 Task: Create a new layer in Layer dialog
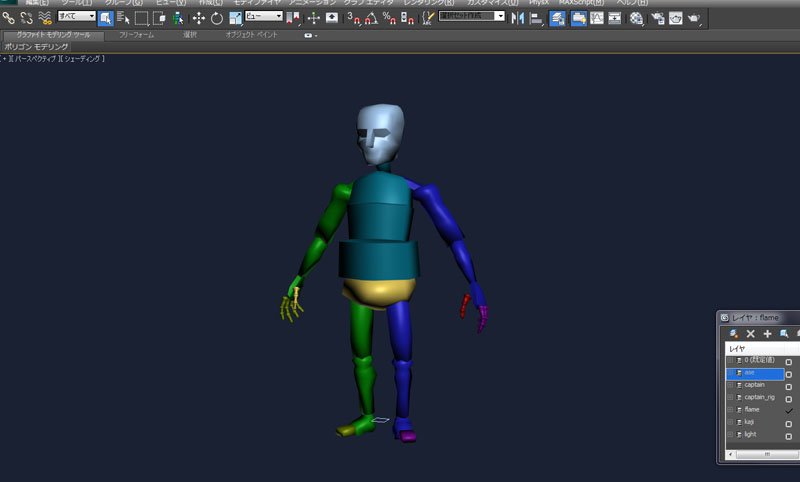[x=734, y=334]
